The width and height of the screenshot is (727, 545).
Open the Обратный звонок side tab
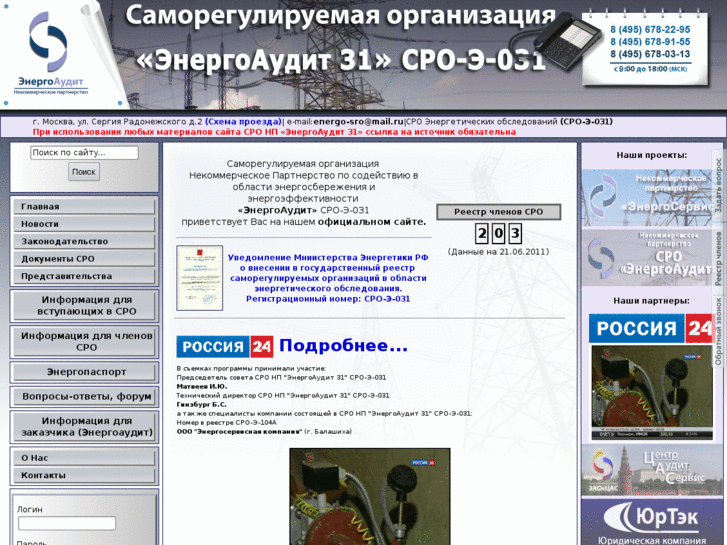(718, 332)
